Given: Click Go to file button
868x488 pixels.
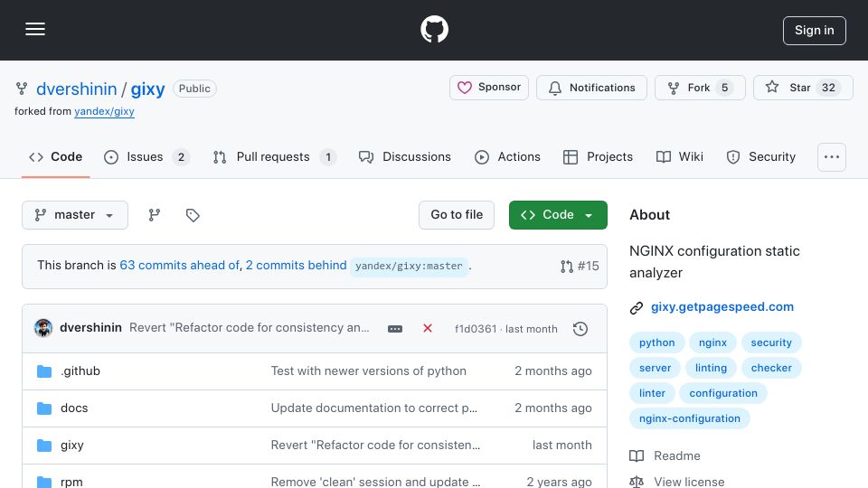Looking at the screenshot, I should pos(456,215).
